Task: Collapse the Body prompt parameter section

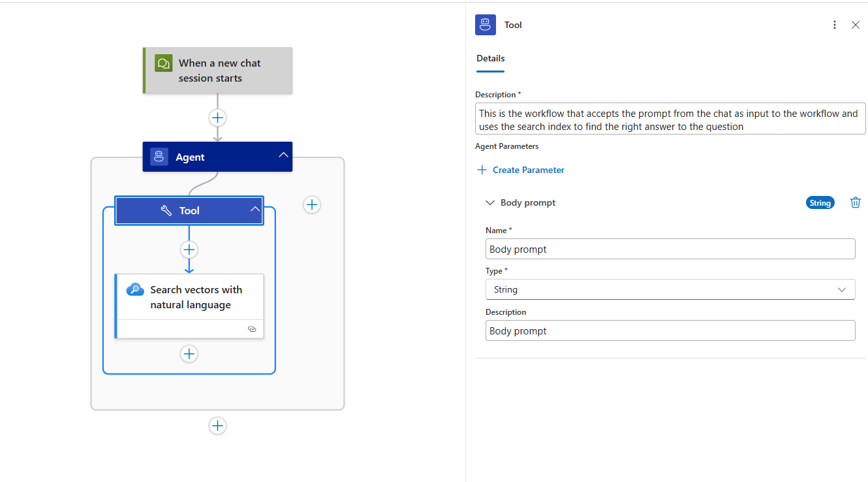Action: [490, 202]
